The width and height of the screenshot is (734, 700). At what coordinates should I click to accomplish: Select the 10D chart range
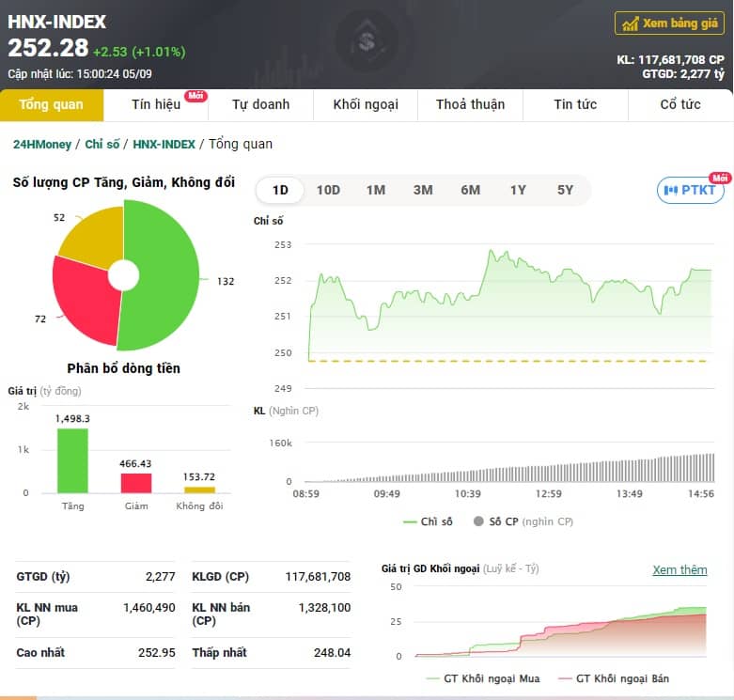pos(328,190)
